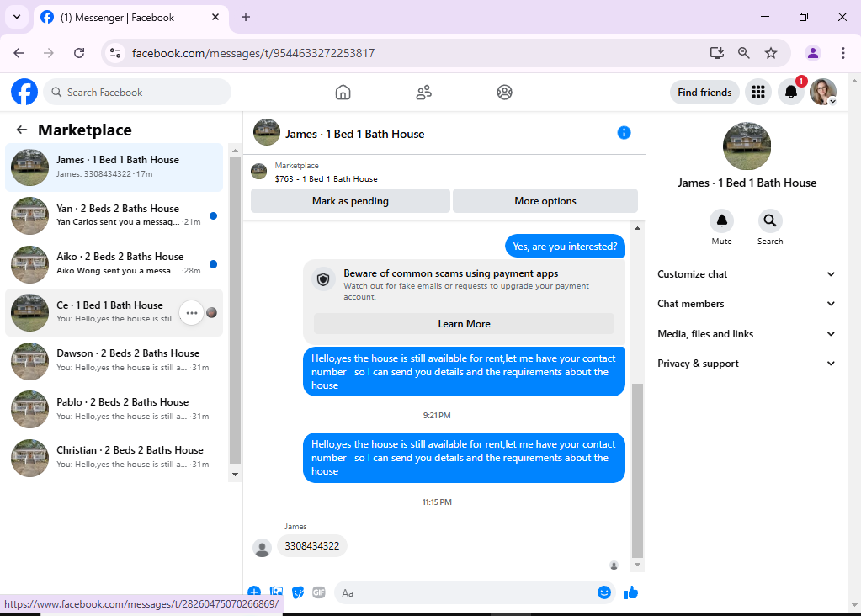The height and width of the screenshot is (616, 861).
Task: Click the 'Yes, are you interested?' message
Action: (565, 247)
